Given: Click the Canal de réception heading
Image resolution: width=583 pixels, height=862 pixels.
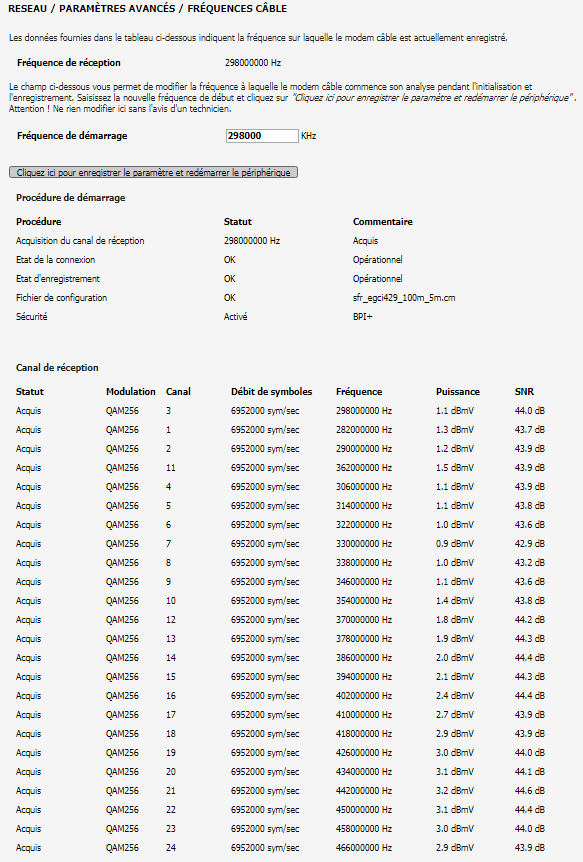Looking at the screenshot, I should tap(55, 365).
